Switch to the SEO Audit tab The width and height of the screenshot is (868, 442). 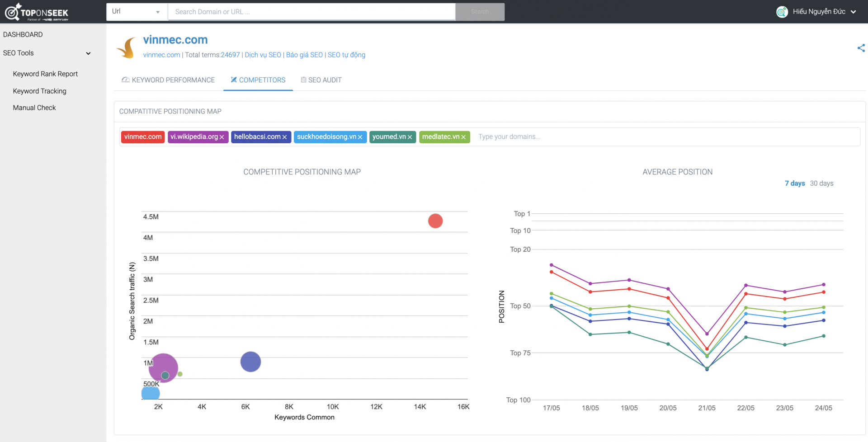[x=321, y=80]
